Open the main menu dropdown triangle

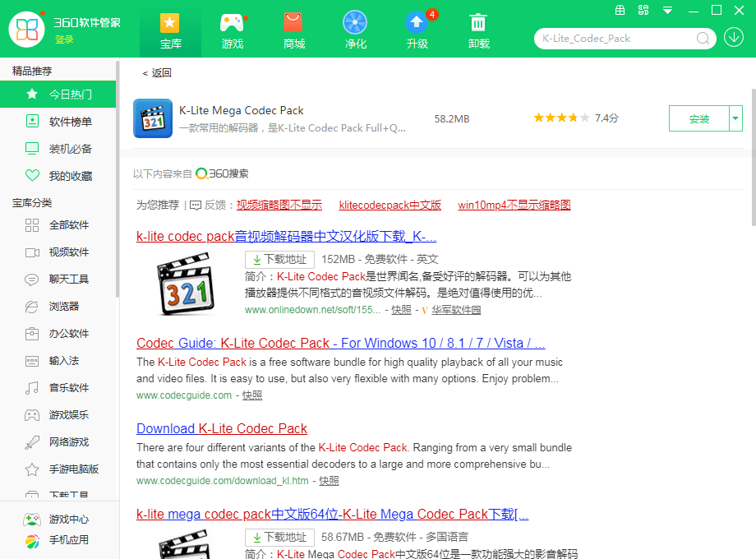click(668, 10)
